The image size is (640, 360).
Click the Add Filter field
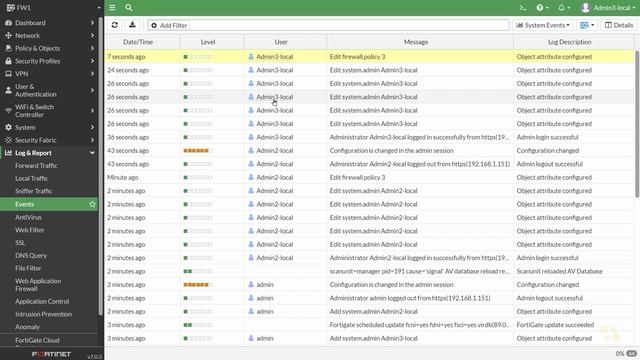point(329,25)
